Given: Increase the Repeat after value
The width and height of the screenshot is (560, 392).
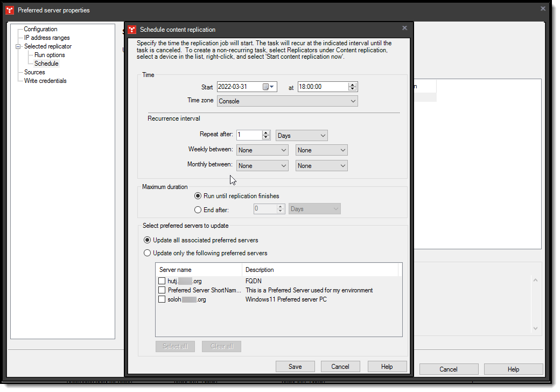Looking at the screenshot, I should point(266,132).
